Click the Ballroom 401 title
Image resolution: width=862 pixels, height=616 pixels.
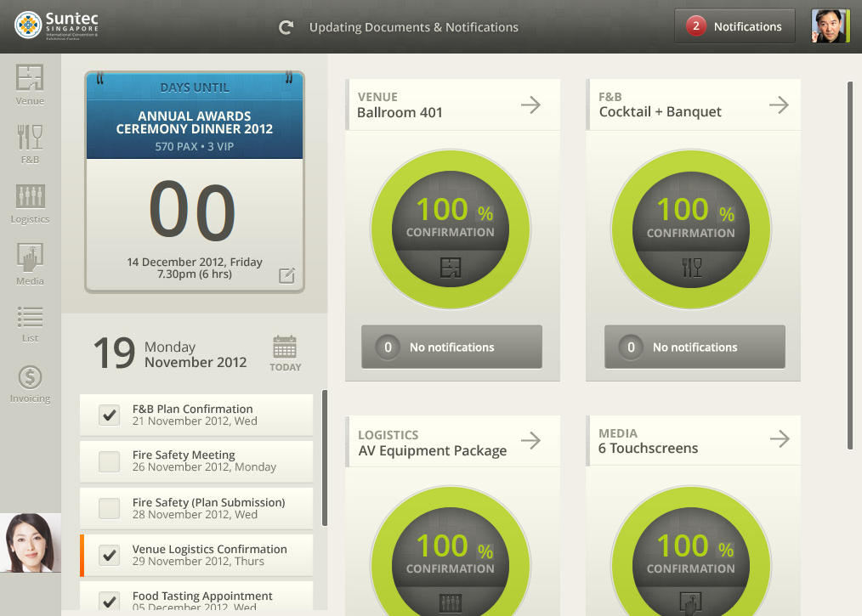tap(400, 113)
